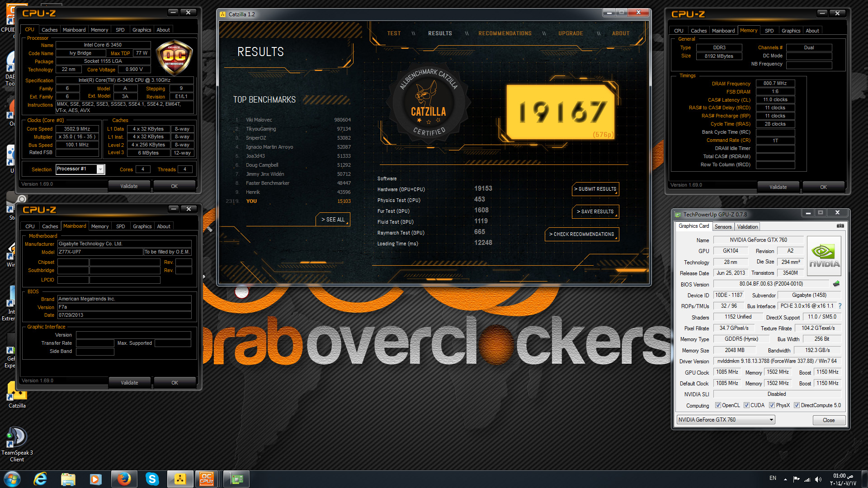Viewport: 868px width, 488px height.
Task: Click the DRAM Frequency 800.7 MHz value
Action: click(775, 84)
